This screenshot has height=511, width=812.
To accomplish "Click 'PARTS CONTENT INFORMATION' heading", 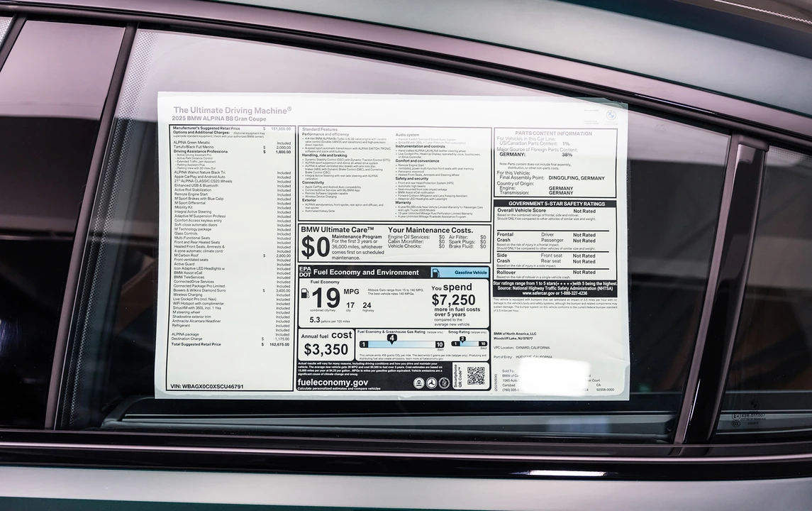I will 553,133.
